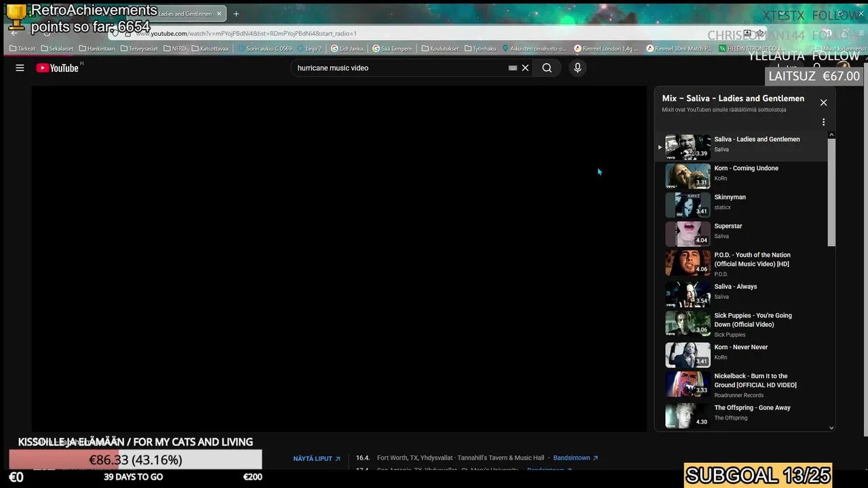Click the Sick Puppies channel name
868x488 pixels.
click(730, 335)
